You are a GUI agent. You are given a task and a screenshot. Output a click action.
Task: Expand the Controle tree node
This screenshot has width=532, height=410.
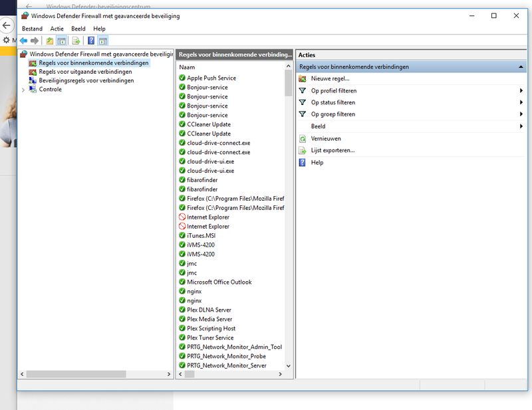pyautogui.click(x=23, y=90)
